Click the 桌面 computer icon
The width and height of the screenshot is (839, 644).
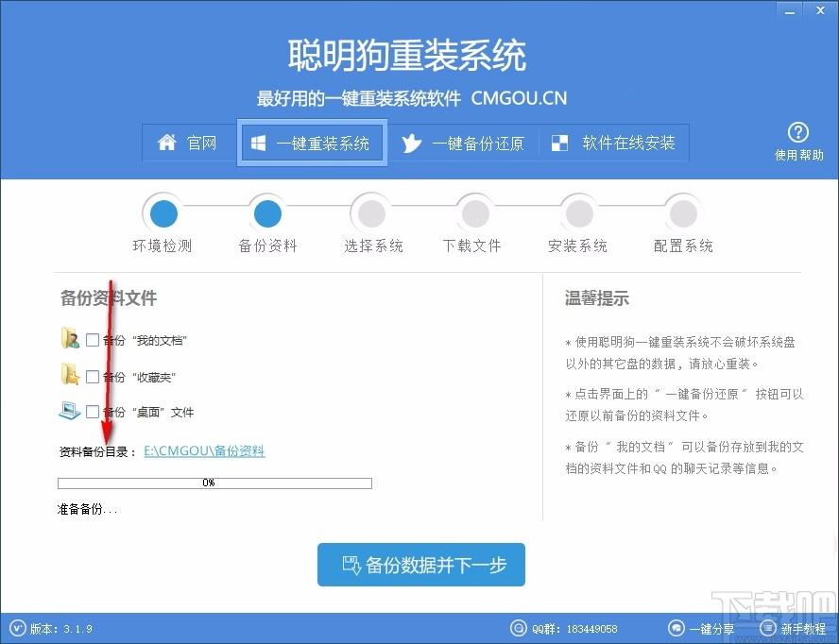(70, 411)
